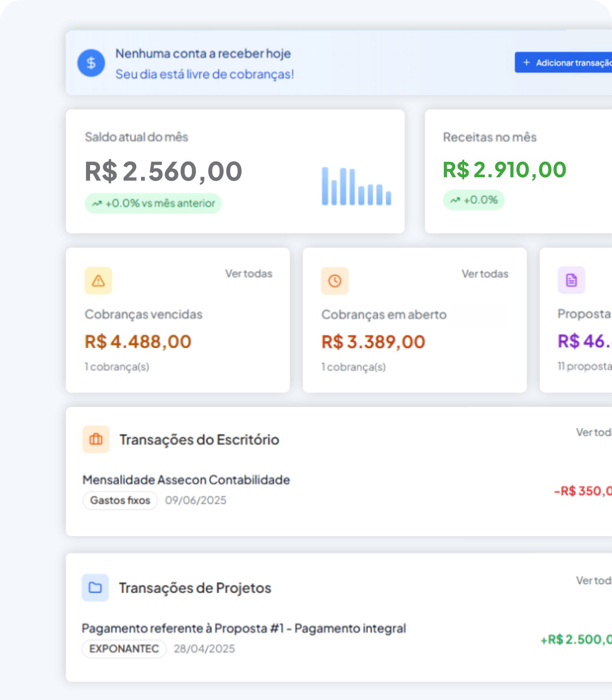Viewport: 612px width, 700px height.
Task: Click the monthly balance bar chart
Action: pyautogui.click(x=356, y=187)
